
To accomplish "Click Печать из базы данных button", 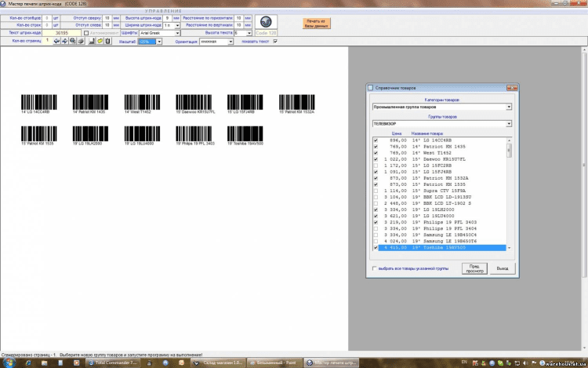I will tap(317, 24).
